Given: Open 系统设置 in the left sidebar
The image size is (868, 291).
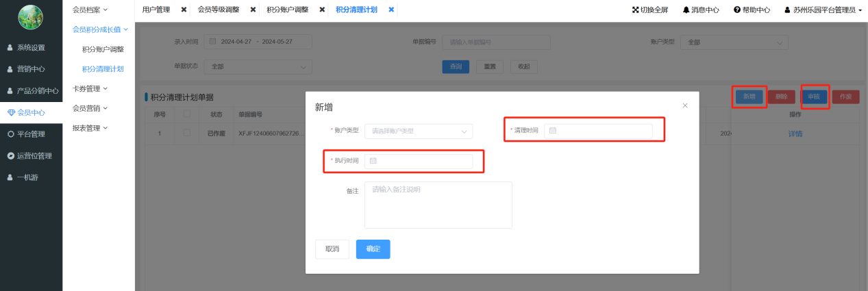Looking at the screenshot, I should (31, 48).
